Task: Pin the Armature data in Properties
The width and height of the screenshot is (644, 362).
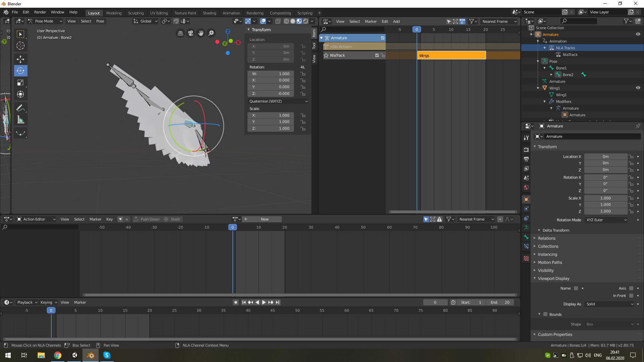Action: click(638, 126)
